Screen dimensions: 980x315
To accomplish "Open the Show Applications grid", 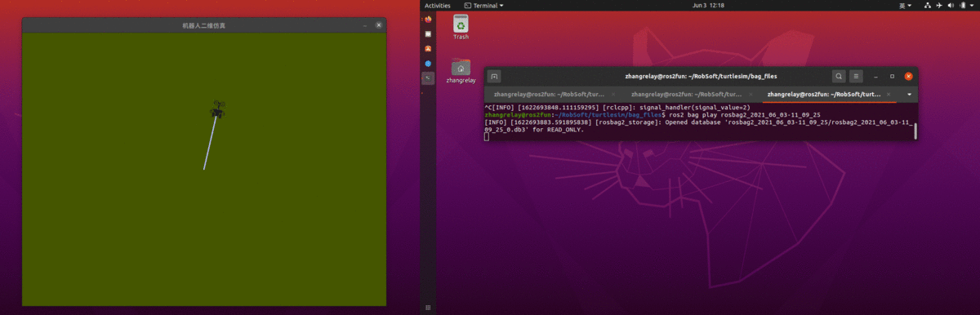I will (x=428, y=308).
